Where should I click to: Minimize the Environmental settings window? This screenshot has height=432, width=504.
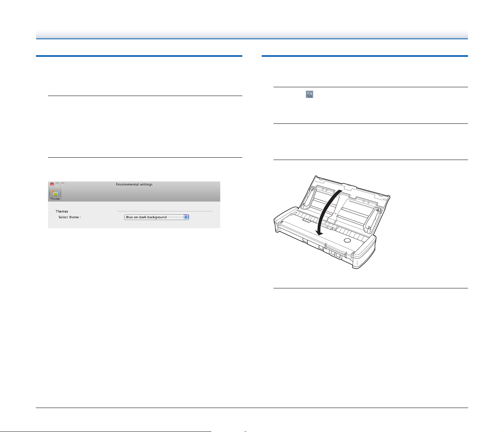pos(58,184)
